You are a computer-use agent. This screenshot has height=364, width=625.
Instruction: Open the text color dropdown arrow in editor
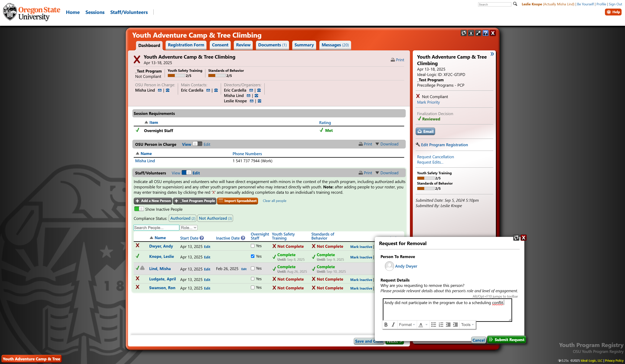click(426, 325)
